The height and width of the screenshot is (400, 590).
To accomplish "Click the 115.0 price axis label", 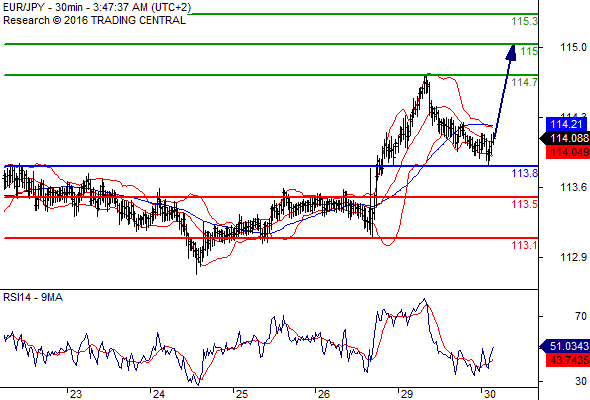I will click(x=573, y=47).
